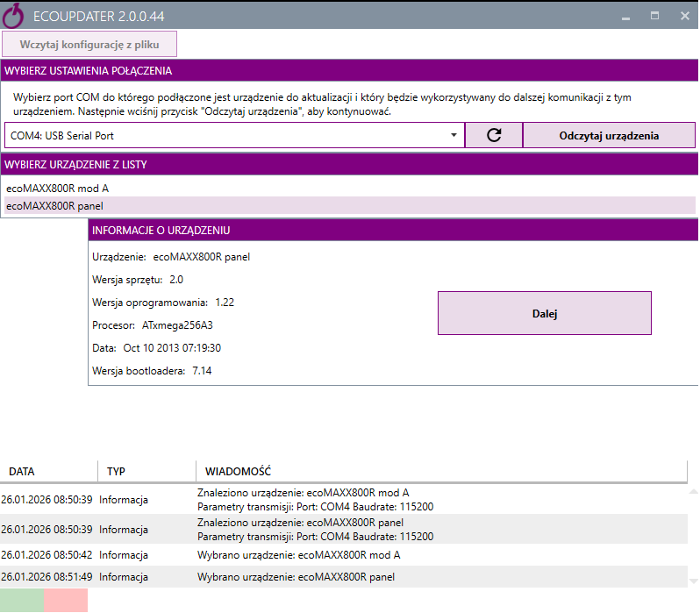Sort log by the TYP column header
The width and height of the screenshot is (700, 613).
click(146, 471)
